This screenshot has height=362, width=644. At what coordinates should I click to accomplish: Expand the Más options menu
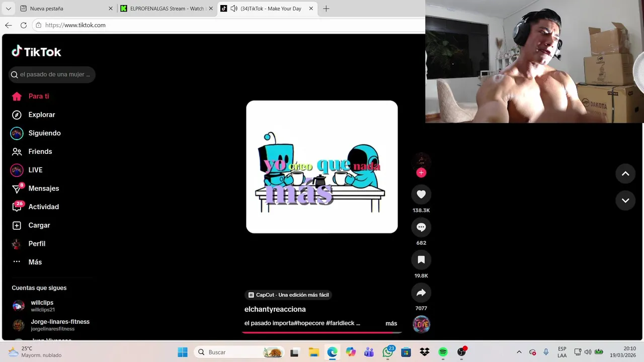pos(27,262)
